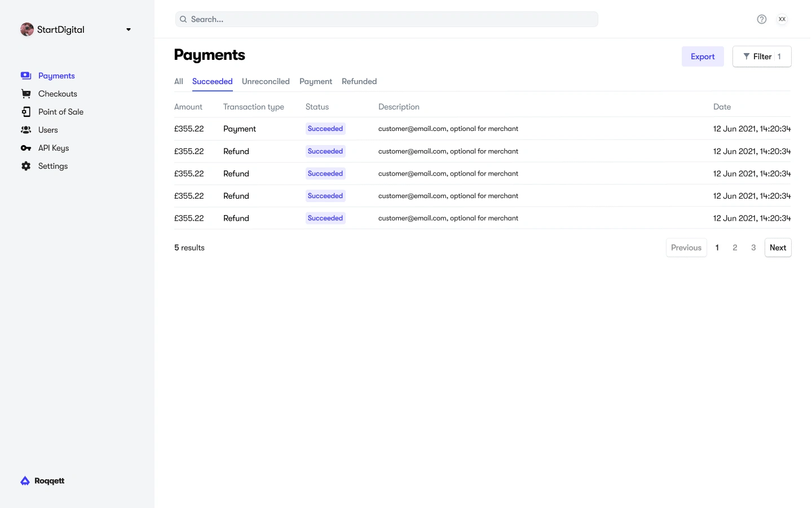Click the Checkouts cart icon
The height and width of the screenshot is (508, 812).
[x=26, y=94]
